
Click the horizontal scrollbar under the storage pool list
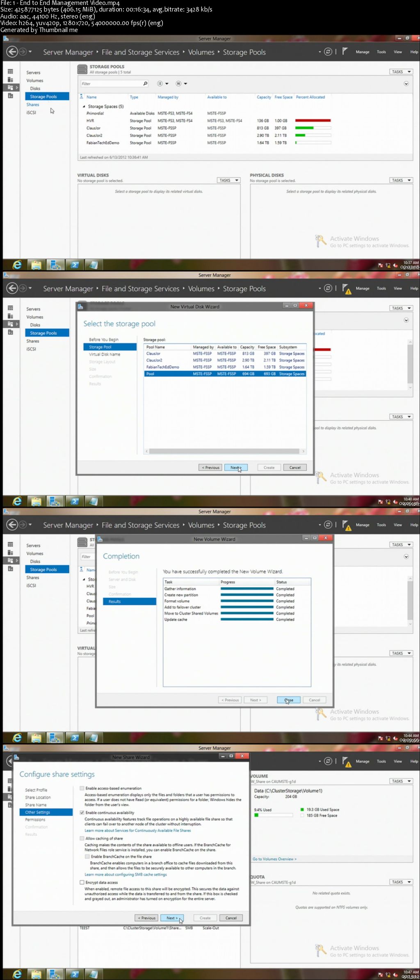pos(224,451)
